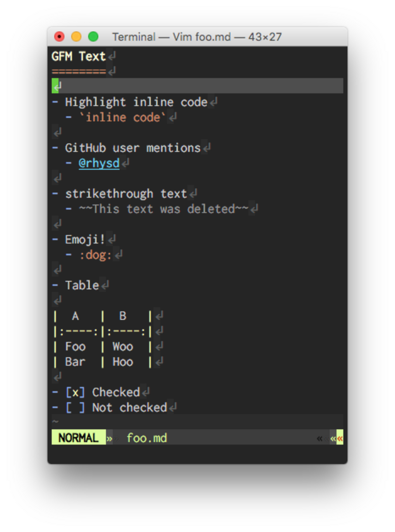Zoom Terminal window with the green button
Viewport: 395px width, 532px height.
(x=93, y=37)
